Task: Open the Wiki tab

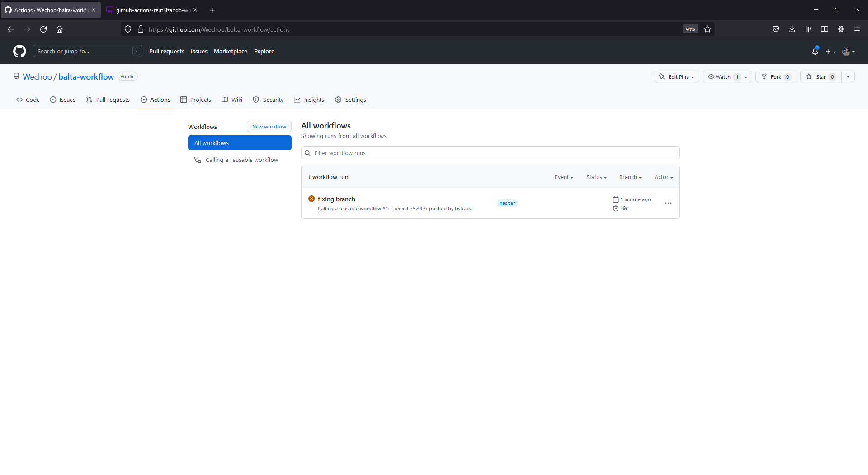Action: point(232,100)
